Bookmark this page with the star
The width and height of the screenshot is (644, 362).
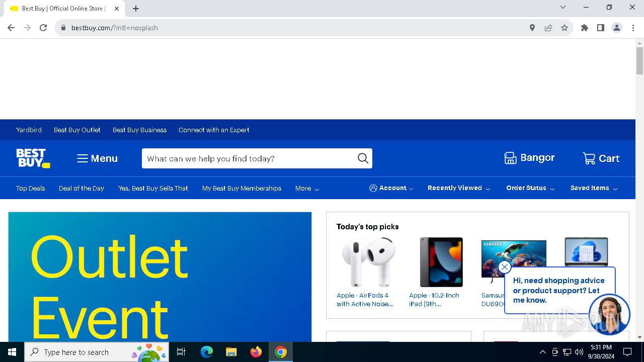(565, 28)
